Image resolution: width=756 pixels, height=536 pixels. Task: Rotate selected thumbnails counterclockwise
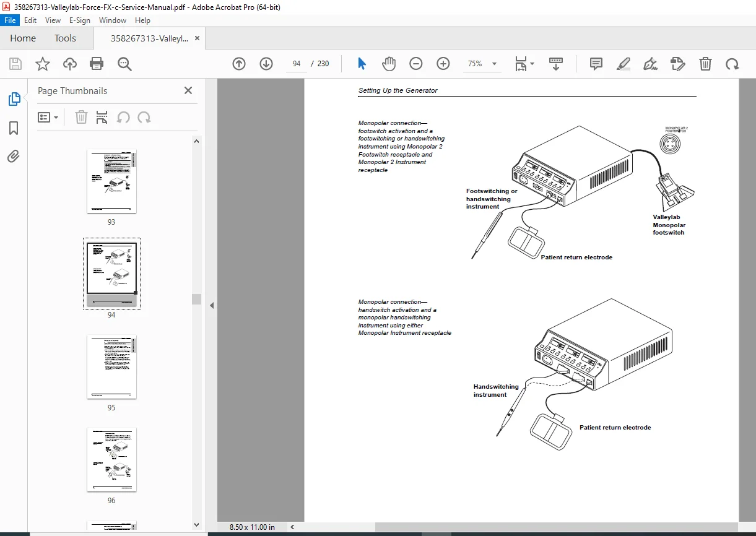point(123,118)
